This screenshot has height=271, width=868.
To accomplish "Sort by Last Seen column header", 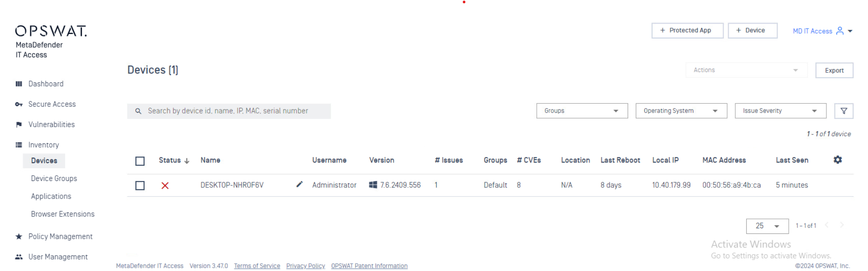I will tap(792, 160).
